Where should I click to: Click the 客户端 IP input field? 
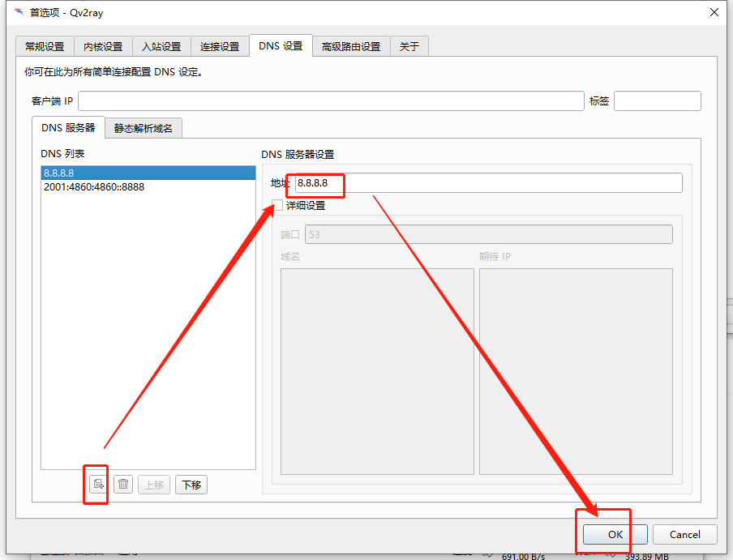[x=331, y=101]
